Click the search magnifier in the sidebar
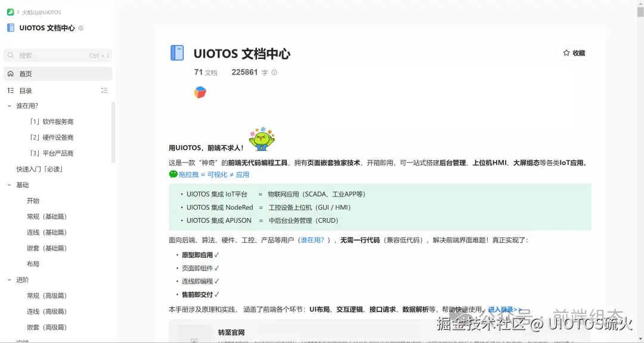Image resolution: width=644 pixels, height=343 pixels. pos(10,54)
